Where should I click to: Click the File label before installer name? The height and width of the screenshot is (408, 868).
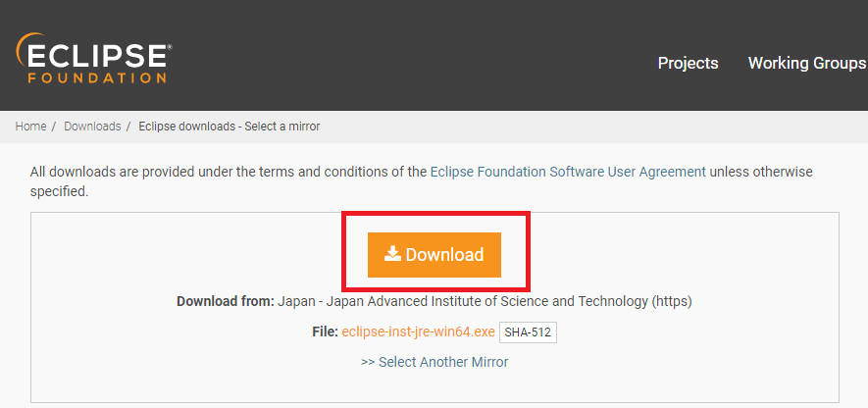pyautogui.click(x=325, y=331)
